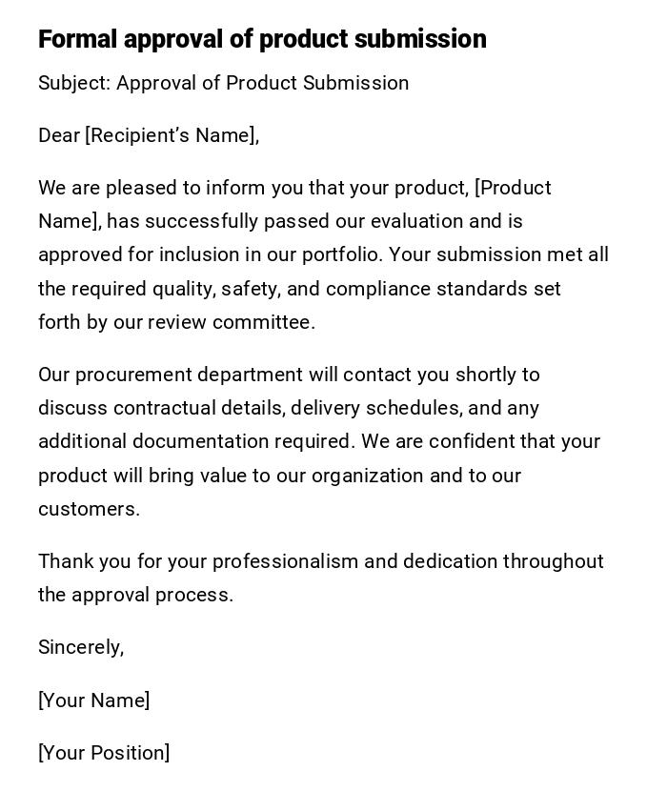
Task: Click the phrase "Our procurement department"
Action: [x=170, y=375]
